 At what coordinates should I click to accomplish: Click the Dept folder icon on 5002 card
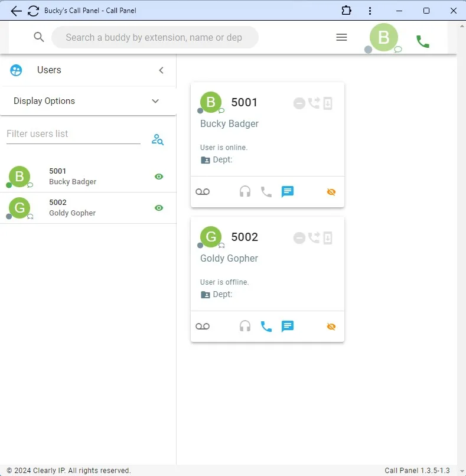(205, 295)
